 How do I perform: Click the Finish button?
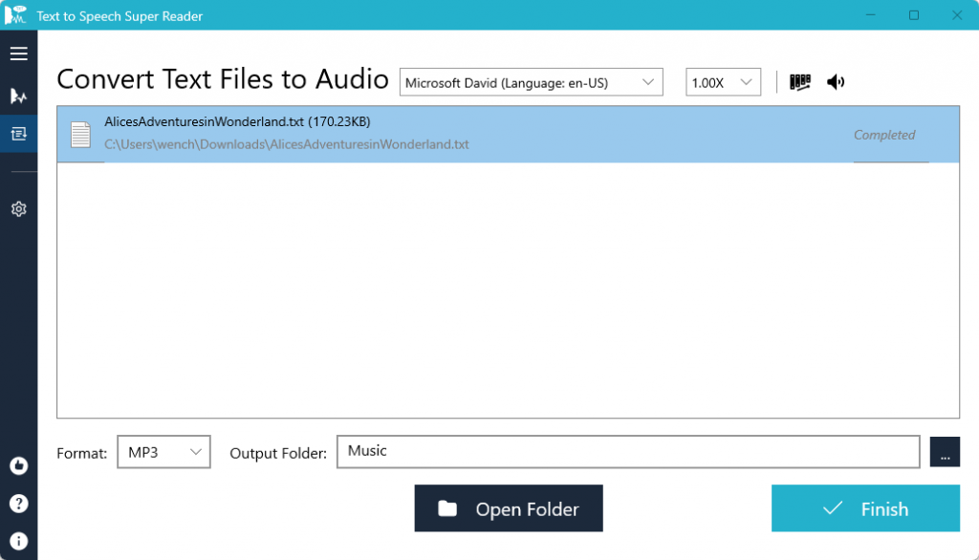pos(865,508)
